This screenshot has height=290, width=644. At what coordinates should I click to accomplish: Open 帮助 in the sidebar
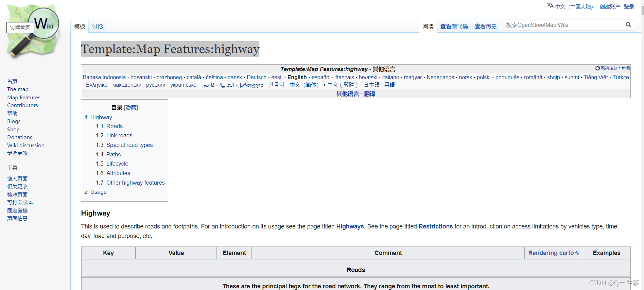[x=12, y=113]
